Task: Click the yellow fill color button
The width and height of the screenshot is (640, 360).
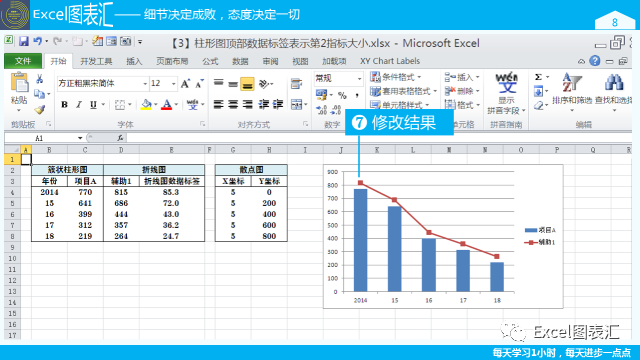Action: [x=146, y=105]
